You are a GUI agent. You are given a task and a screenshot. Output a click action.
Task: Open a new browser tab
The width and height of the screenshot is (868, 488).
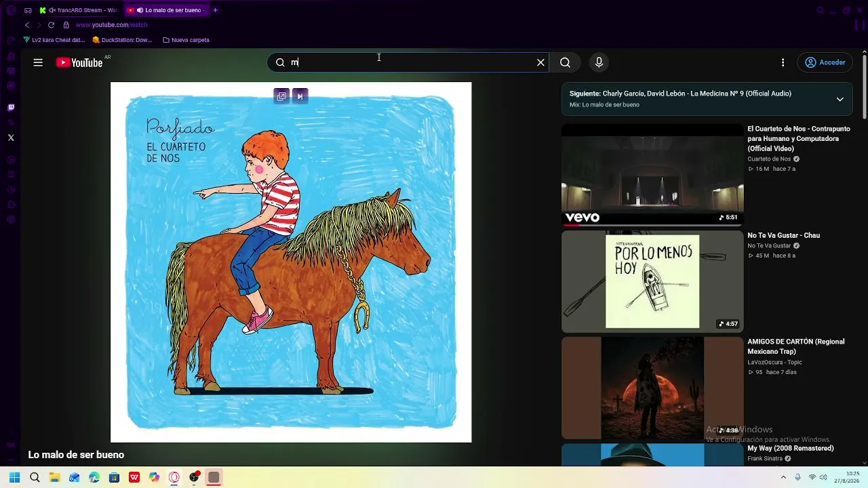coord(216,10)
